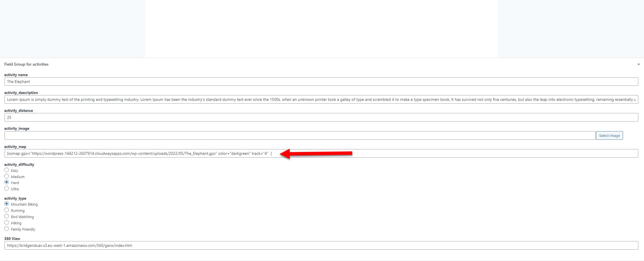Click the activity_distance field containing 25

(321, 117)
